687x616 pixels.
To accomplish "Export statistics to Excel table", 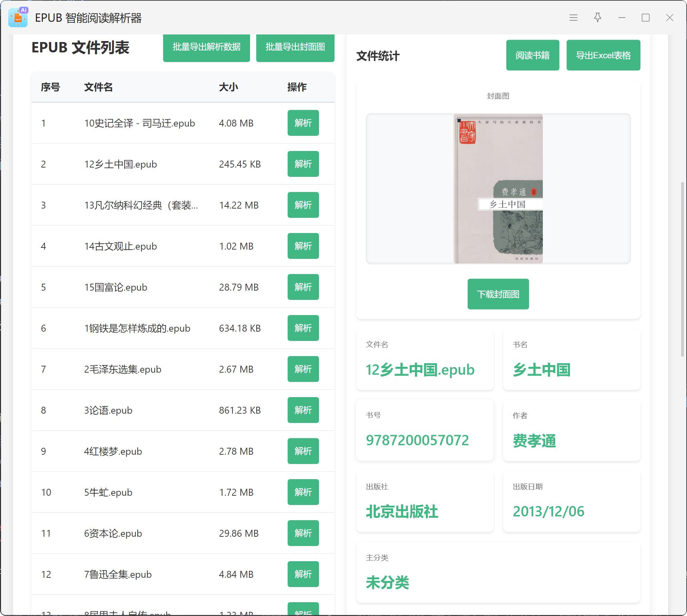I will point(603,55).
